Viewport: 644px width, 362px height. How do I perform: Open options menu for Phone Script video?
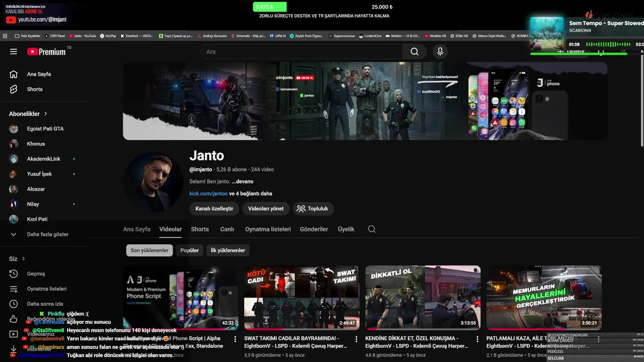235,339
